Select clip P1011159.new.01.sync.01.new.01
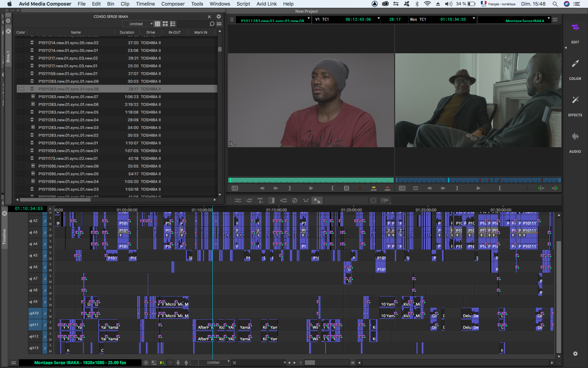Screen dimensions: 588x368 (68, 74)
